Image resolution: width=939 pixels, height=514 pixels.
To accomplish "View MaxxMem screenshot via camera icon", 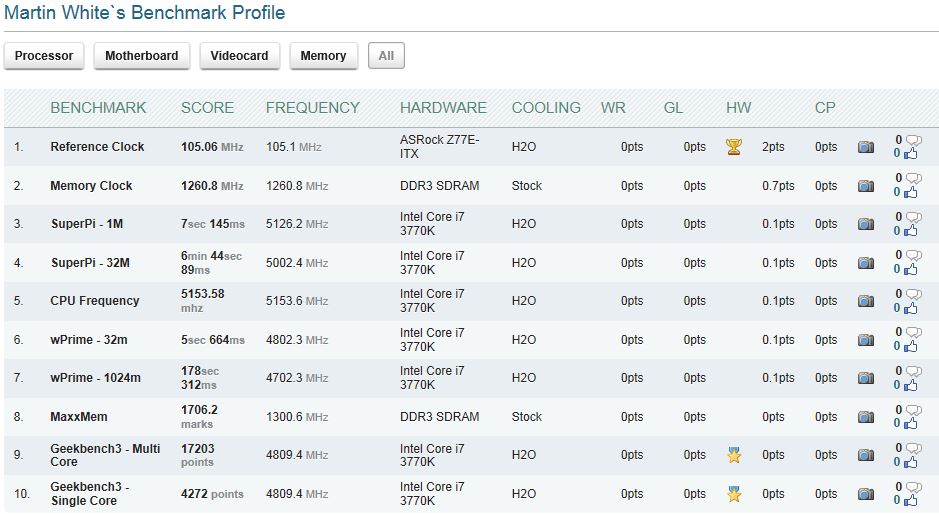I will (x=866, y=416).
